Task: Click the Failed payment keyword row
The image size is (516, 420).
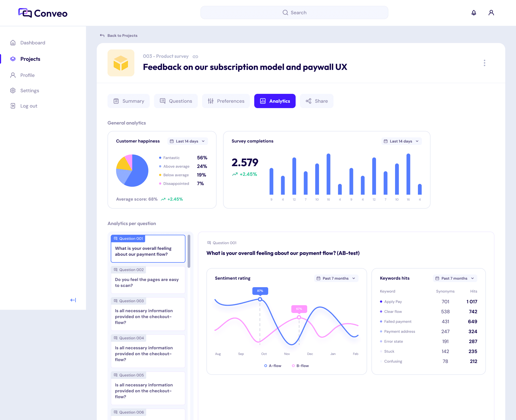Action: [x=429, y=322]
